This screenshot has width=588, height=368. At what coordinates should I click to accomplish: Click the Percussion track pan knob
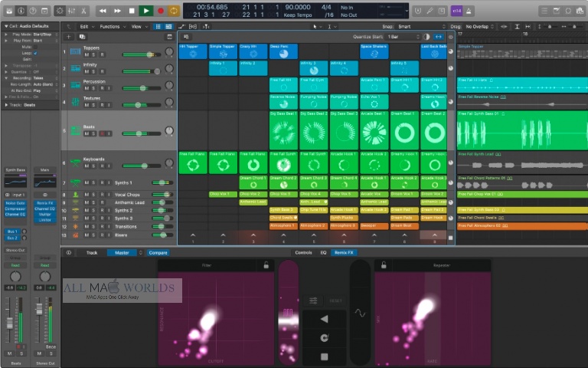click(x=169, y=85)
